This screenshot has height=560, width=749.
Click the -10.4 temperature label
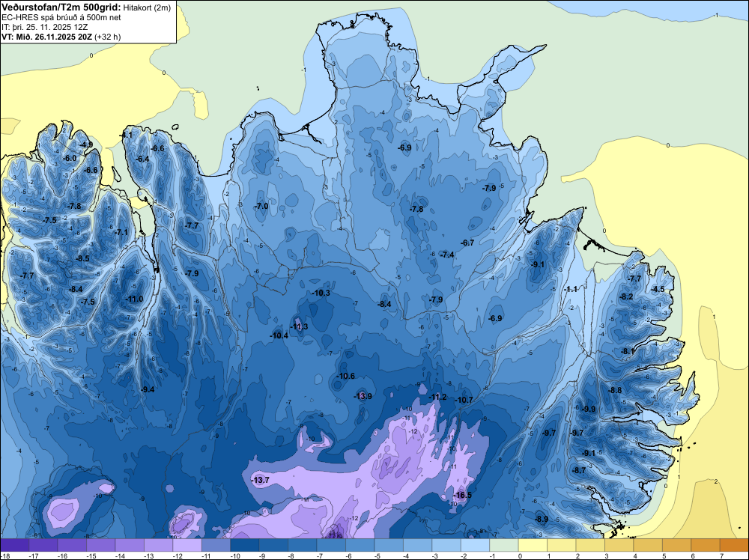(x=279, y=335)
